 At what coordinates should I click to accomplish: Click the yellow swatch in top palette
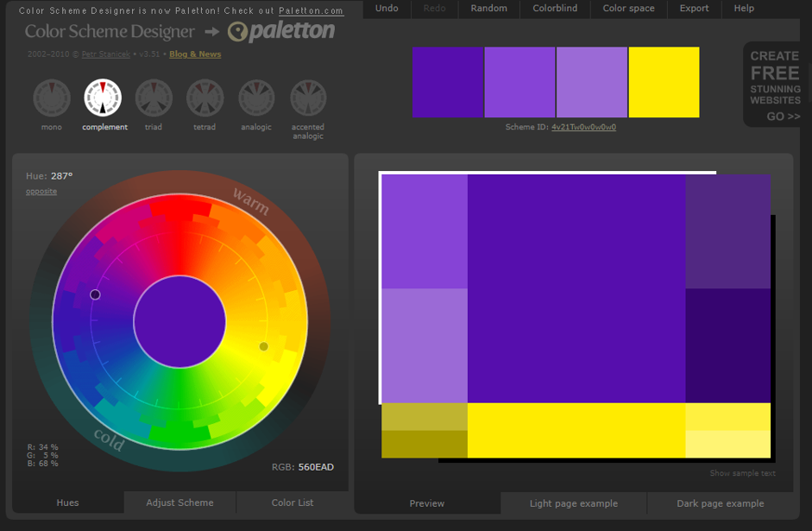coord(664,82)
